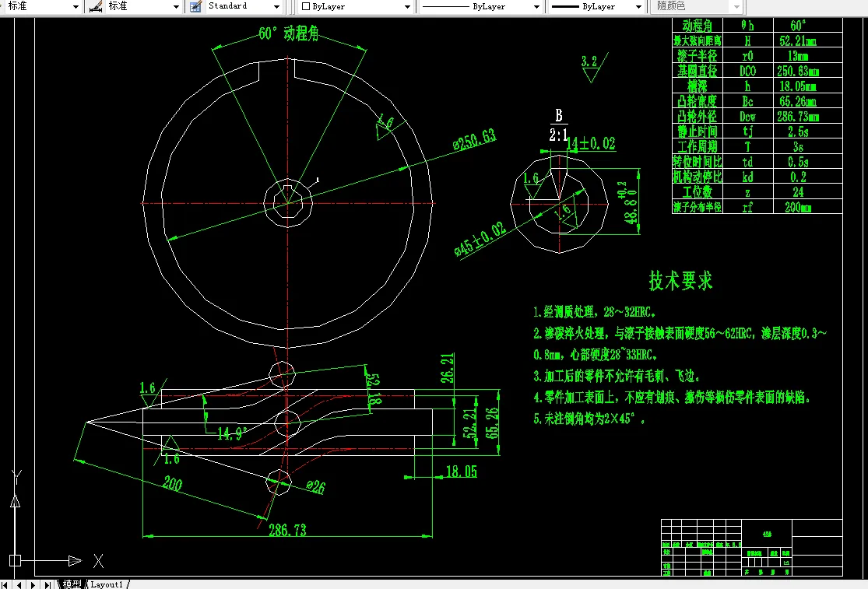This screenshot has width=868, height=589.
Task: Go to the previous layout tab arrow
Action: [19, 584]
